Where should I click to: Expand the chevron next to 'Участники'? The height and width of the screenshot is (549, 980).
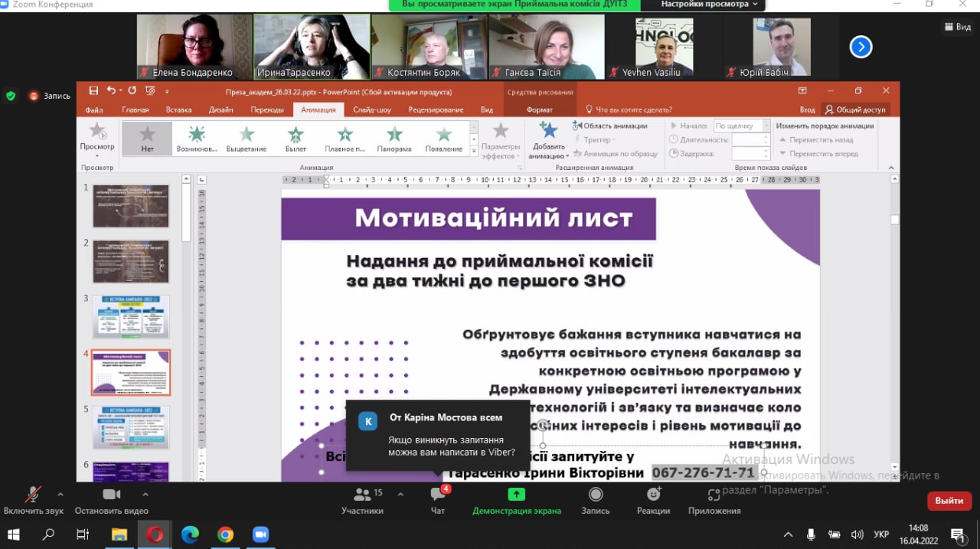[x=400, y=494]
